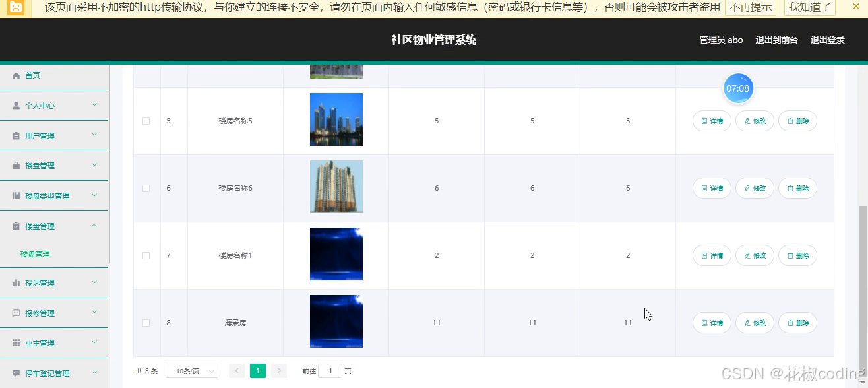The height and width of the screenshot is (388, 868).
Task: Click the icon beside 楼盘类型管理
Action: tap(16, 196)
